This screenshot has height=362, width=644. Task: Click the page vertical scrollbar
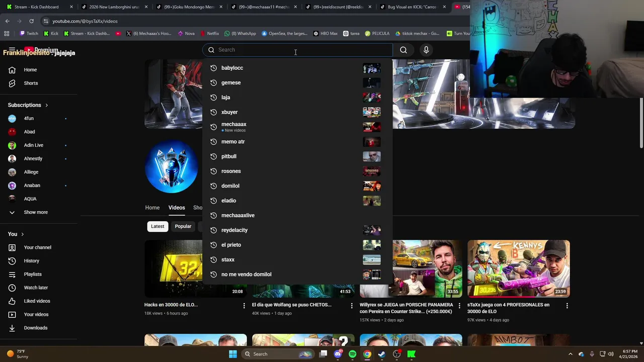tap(641, 123)
